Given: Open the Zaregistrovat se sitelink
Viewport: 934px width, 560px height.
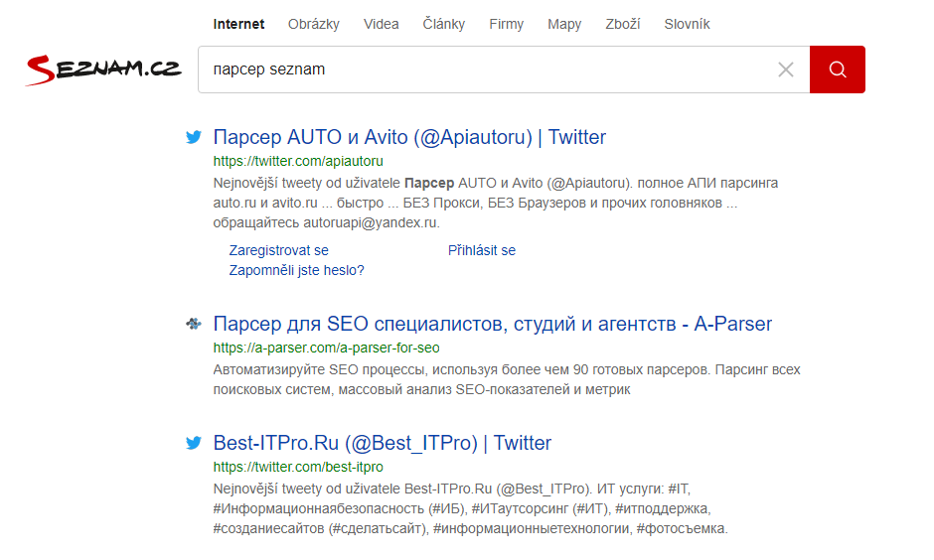Looking at the screenshot, I should click(x=279, y=250).
